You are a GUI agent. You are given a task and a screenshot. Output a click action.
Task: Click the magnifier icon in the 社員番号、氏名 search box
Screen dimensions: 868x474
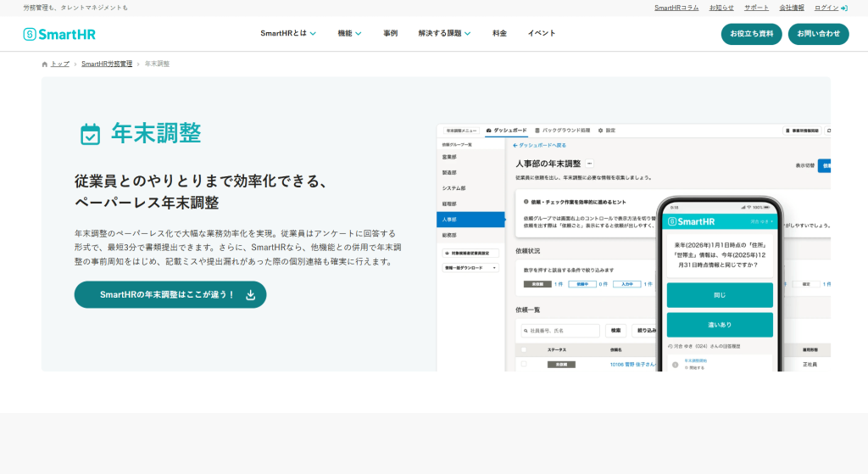point(526,332)
